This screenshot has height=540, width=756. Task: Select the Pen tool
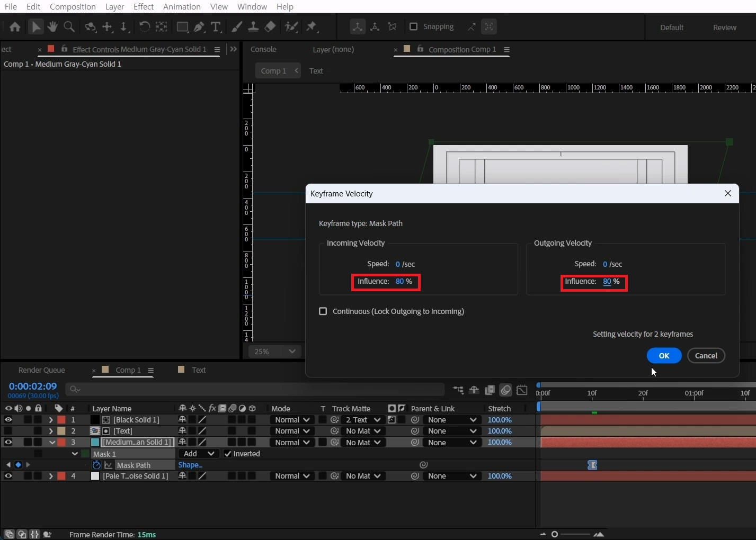(199, 26)
